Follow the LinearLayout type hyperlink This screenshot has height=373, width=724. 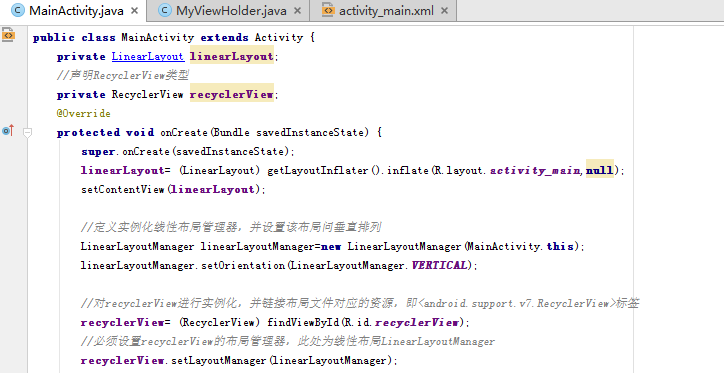[148, 56]
